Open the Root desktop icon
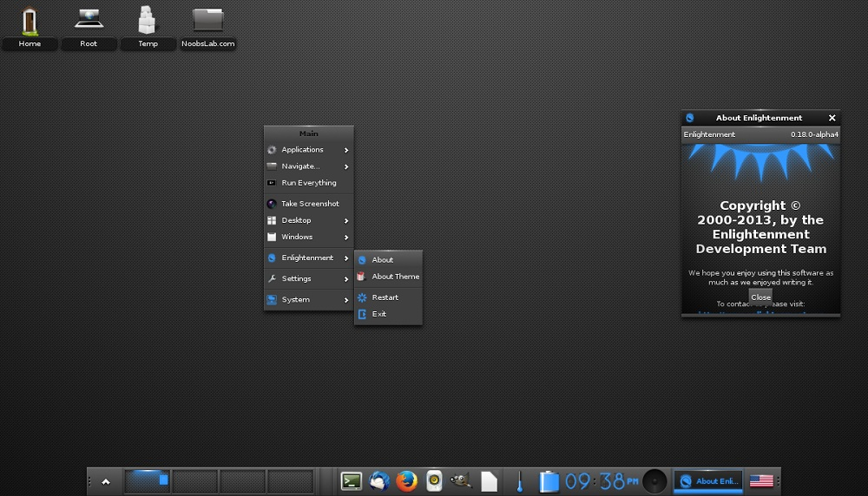Viewport: 868px width, 496px height. (x=89, y=21)
